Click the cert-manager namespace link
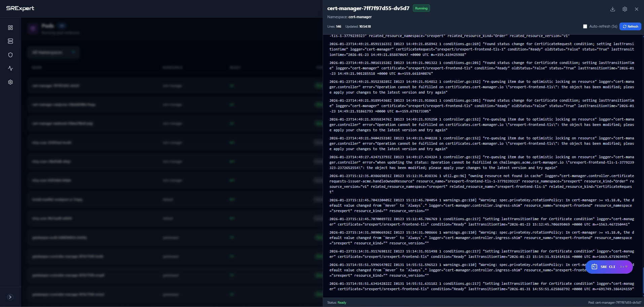This screenshot has width=644, height=307. coord(360,17)
